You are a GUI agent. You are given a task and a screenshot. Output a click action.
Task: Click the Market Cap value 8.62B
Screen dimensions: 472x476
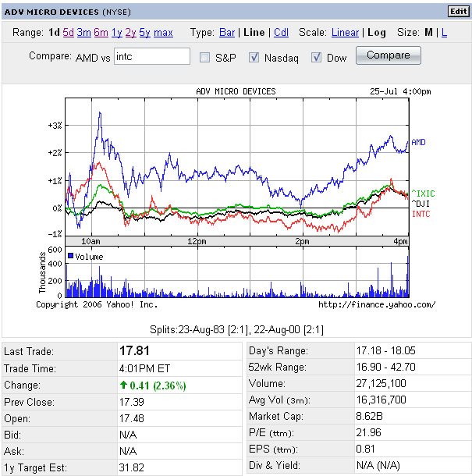click(x=369, y=416)
